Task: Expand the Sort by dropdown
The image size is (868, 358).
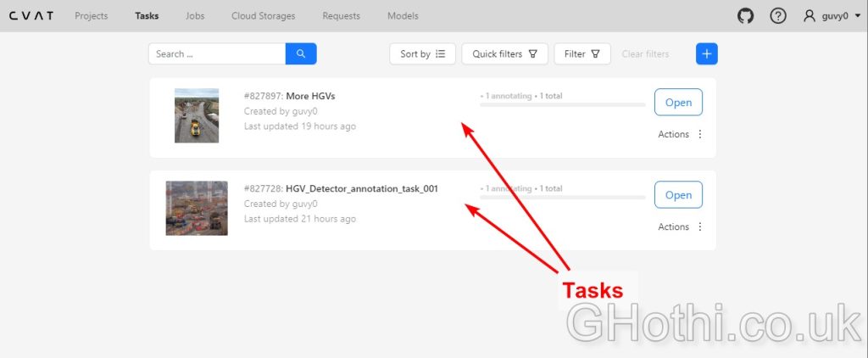Action: 422,54
